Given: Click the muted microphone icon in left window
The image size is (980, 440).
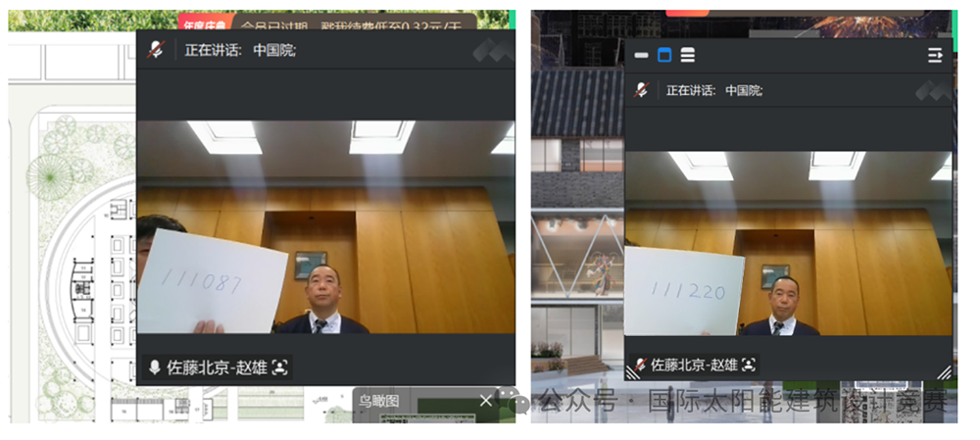Looking at the screenshot, I should tap(155, 50).
